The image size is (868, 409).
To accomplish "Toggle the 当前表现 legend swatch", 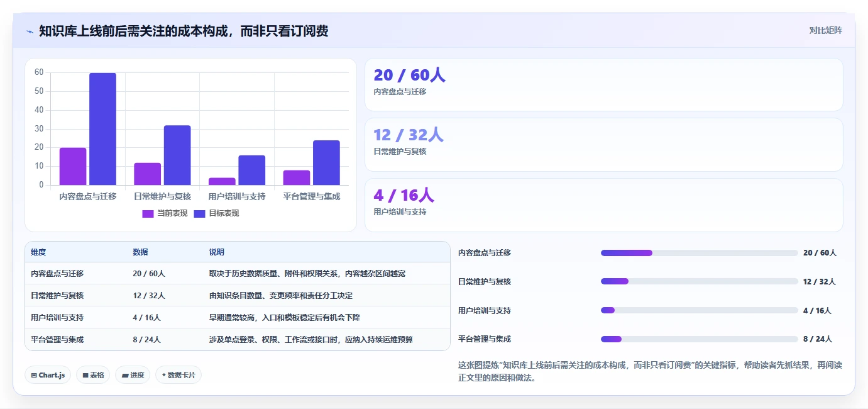I will (x=148, y=213).
